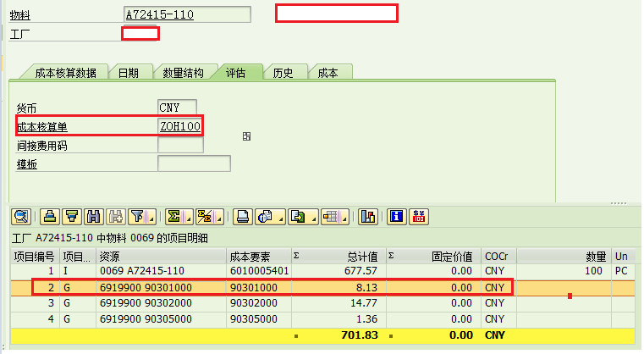Expand the layout dropdown arrow

click(345, 219)
